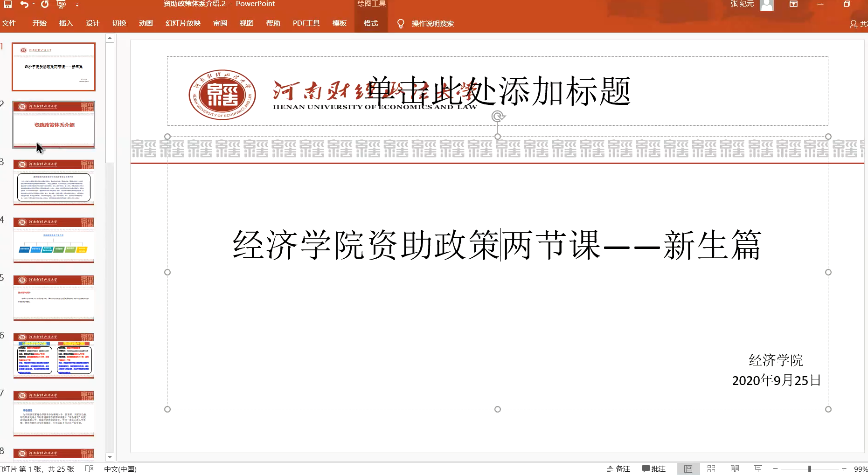Click the zoom in plus button
Image resolution: width=868 pixels, height=475 pixels.
(x=844, y=469)
